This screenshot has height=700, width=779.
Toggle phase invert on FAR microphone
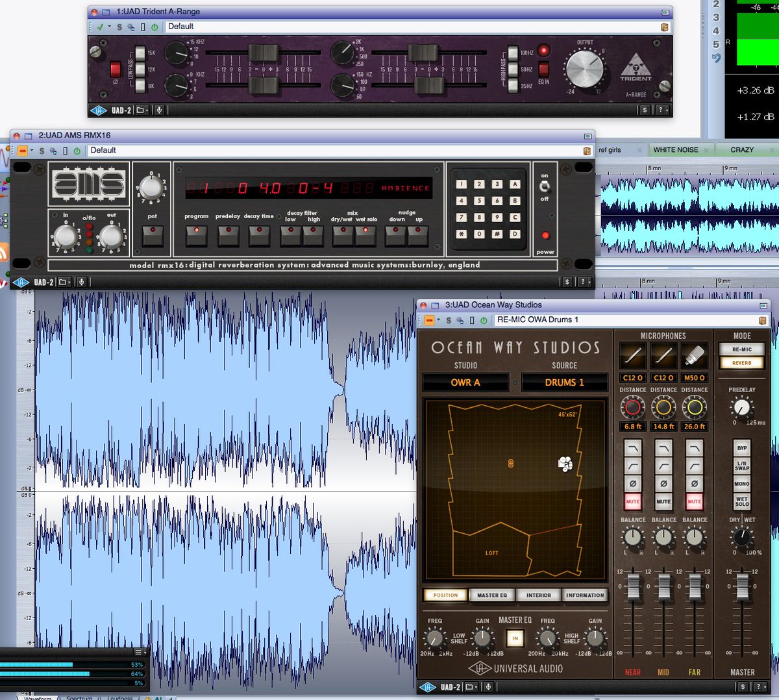[x=694, y=484]
